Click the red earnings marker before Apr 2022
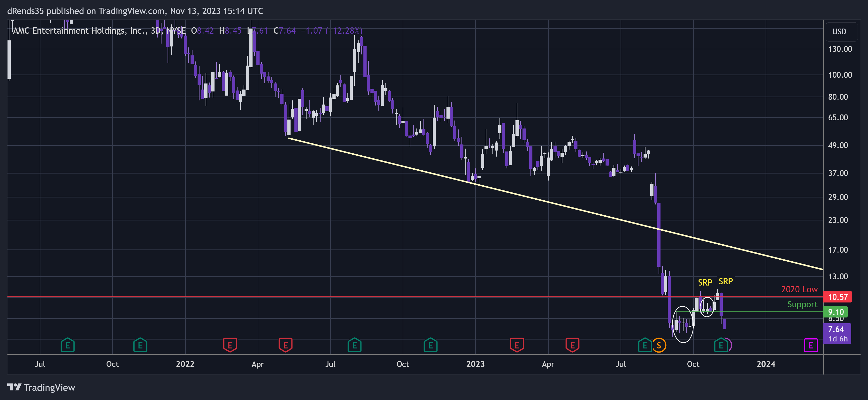This screenshot has height=400, width=868. 230,345
